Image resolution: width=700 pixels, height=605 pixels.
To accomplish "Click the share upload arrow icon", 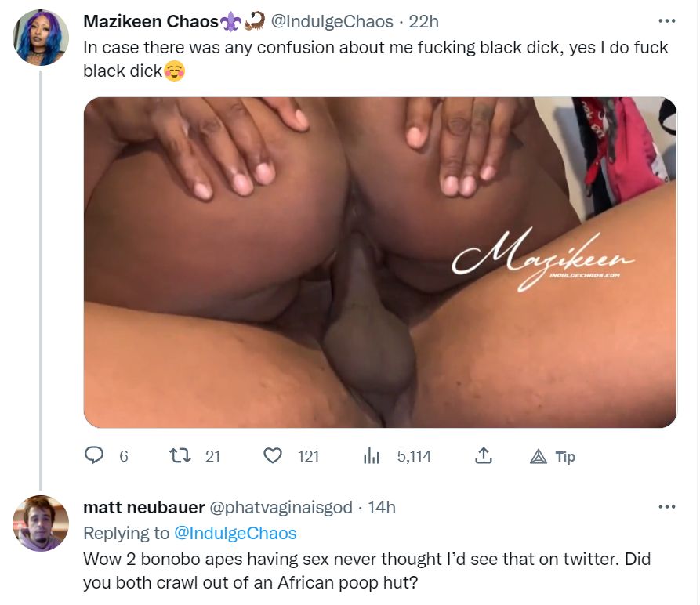I will point(484,456).
